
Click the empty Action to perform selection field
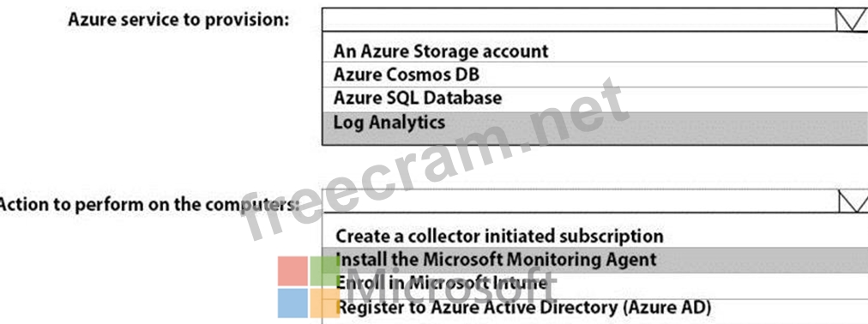[x=580, y=201]
